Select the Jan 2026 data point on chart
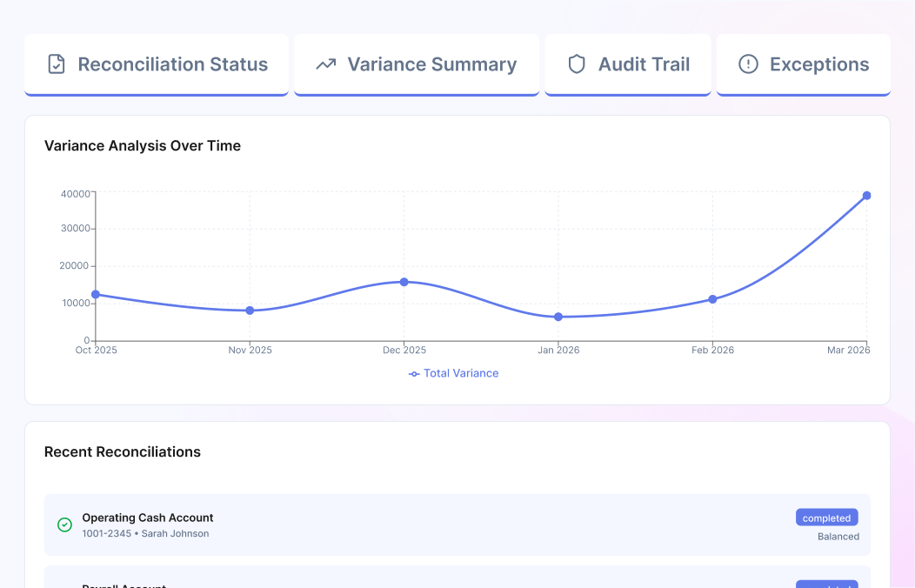 558,317
